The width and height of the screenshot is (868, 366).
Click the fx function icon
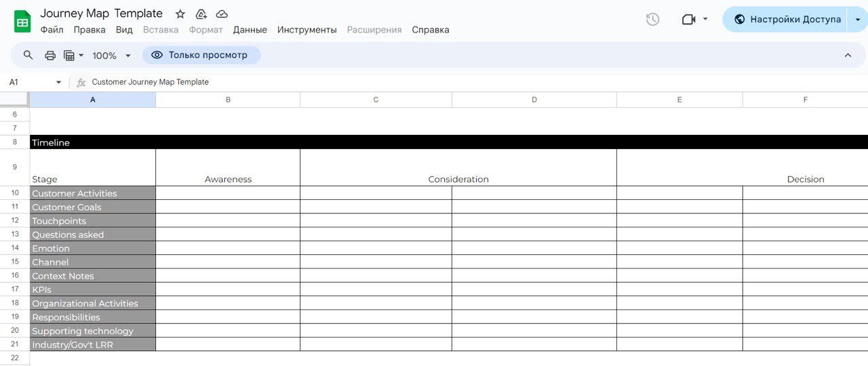81,82
